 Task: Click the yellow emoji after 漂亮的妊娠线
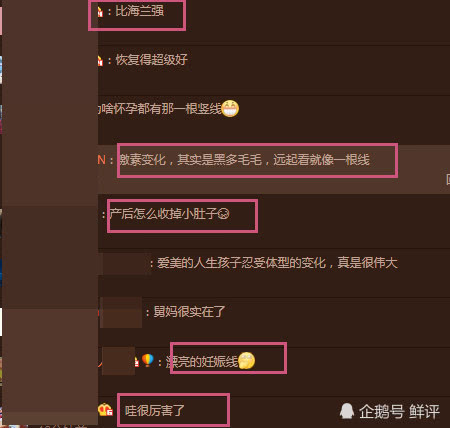coord(247,361)
